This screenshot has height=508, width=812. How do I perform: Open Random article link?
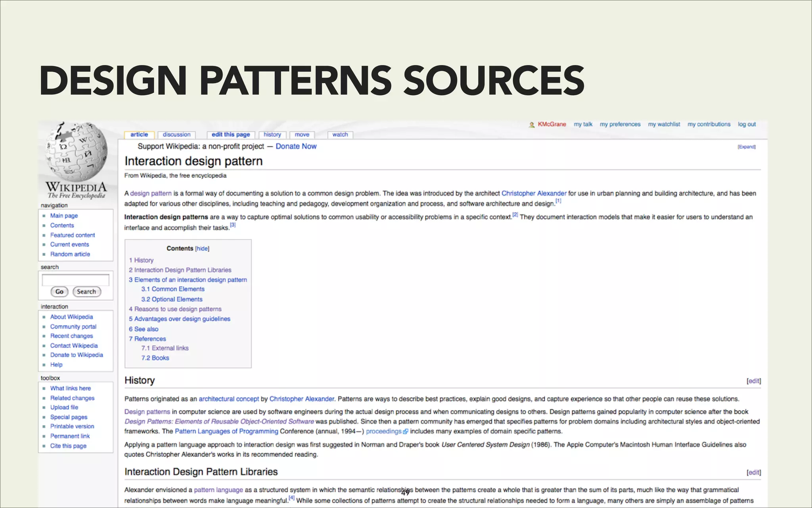tap(70, 254)
